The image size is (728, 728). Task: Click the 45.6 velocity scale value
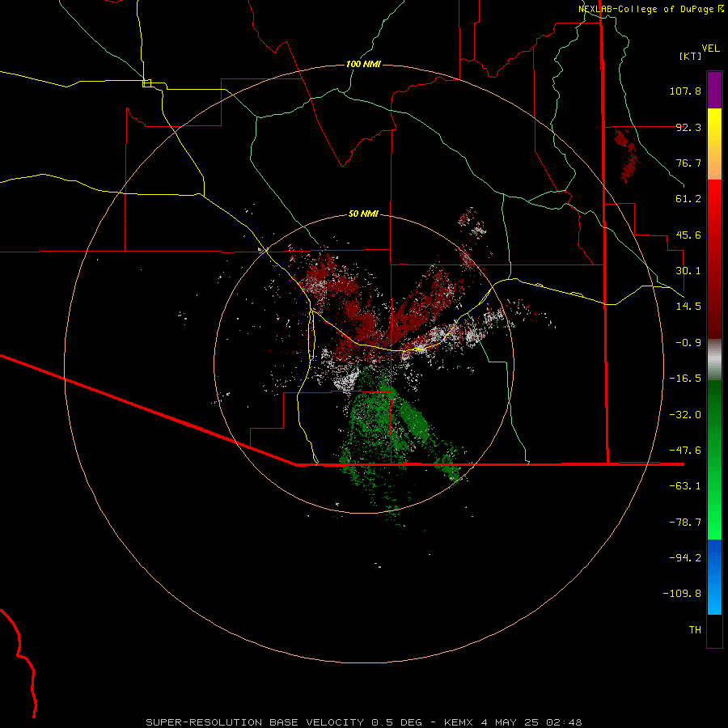(x=688, y=235)
